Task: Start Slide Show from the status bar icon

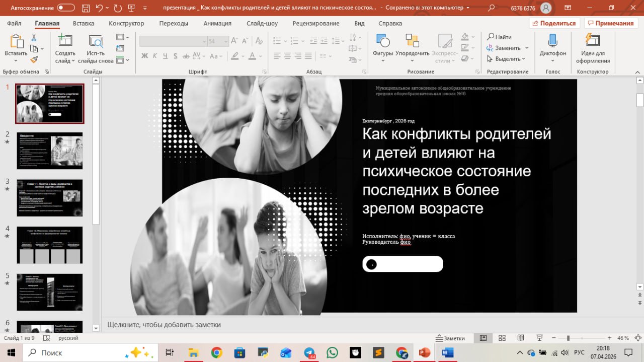Action: (539, 338)
